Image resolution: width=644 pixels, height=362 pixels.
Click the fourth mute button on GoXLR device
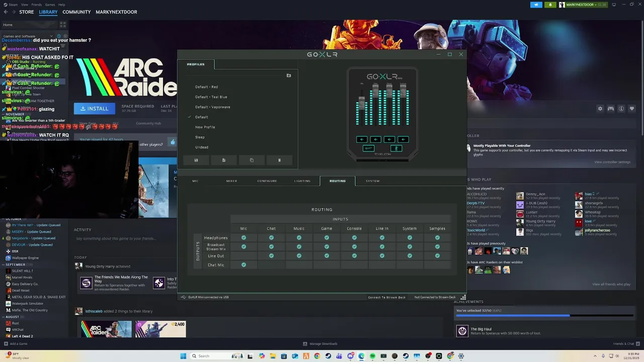click(403, 139)
